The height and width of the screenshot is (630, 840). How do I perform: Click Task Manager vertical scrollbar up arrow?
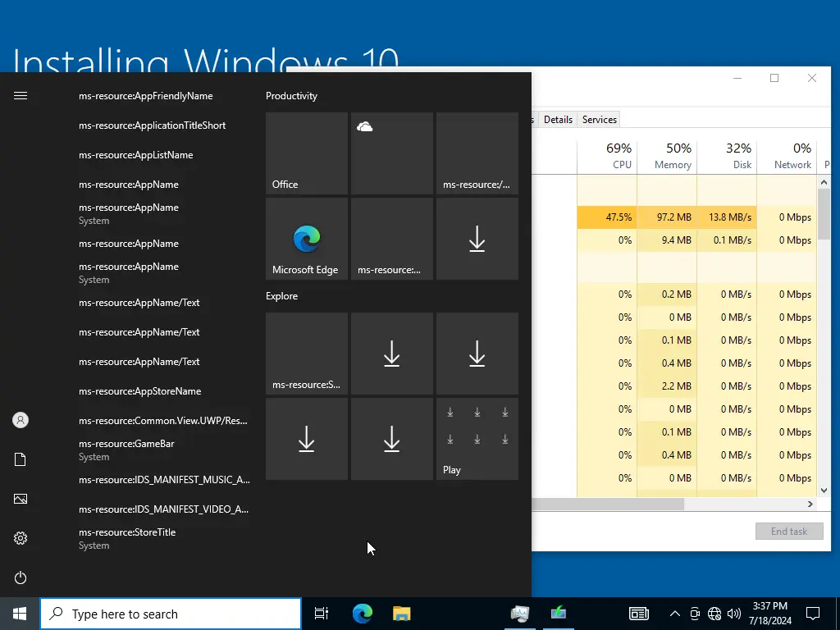(824, 183)
